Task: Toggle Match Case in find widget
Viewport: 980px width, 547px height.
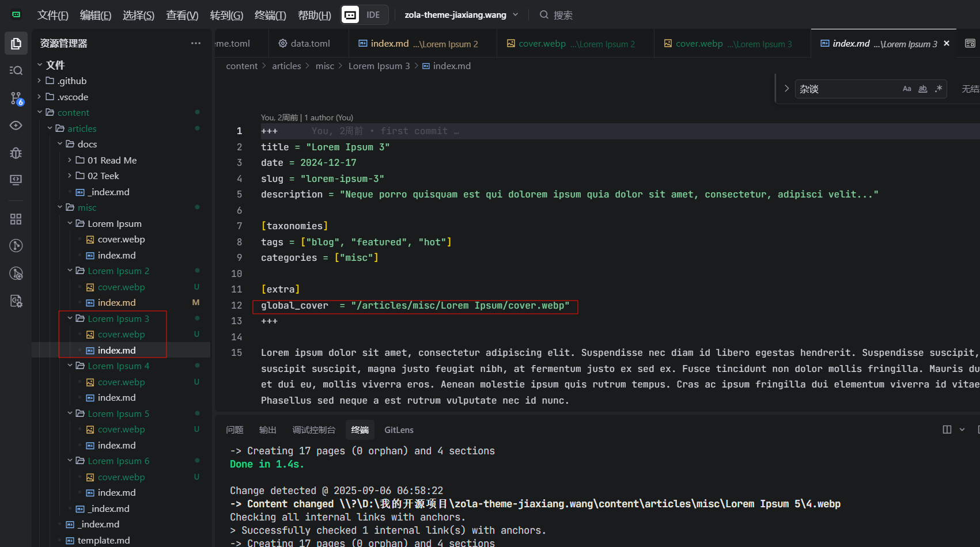Action: 907,89
